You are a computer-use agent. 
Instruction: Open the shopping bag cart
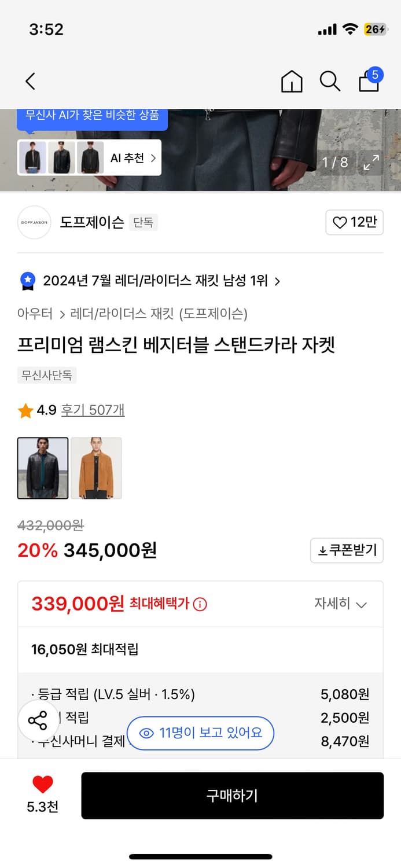point(369,80)
